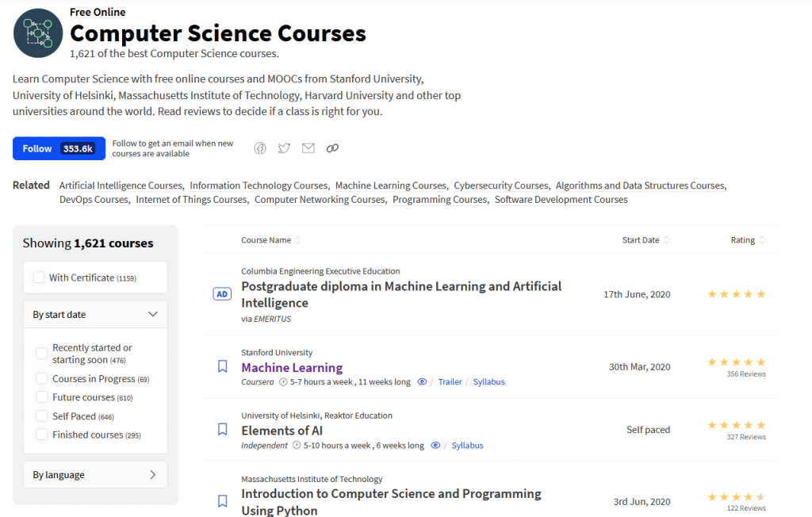Share page via email envelope icon
812x517 pixels.
(308, 148)
